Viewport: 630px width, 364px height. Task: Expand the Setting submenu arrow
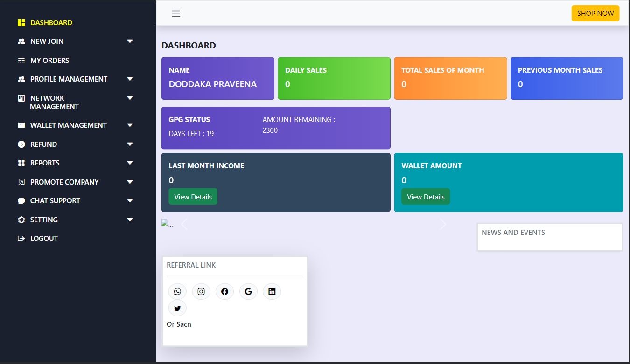[130, 220]
